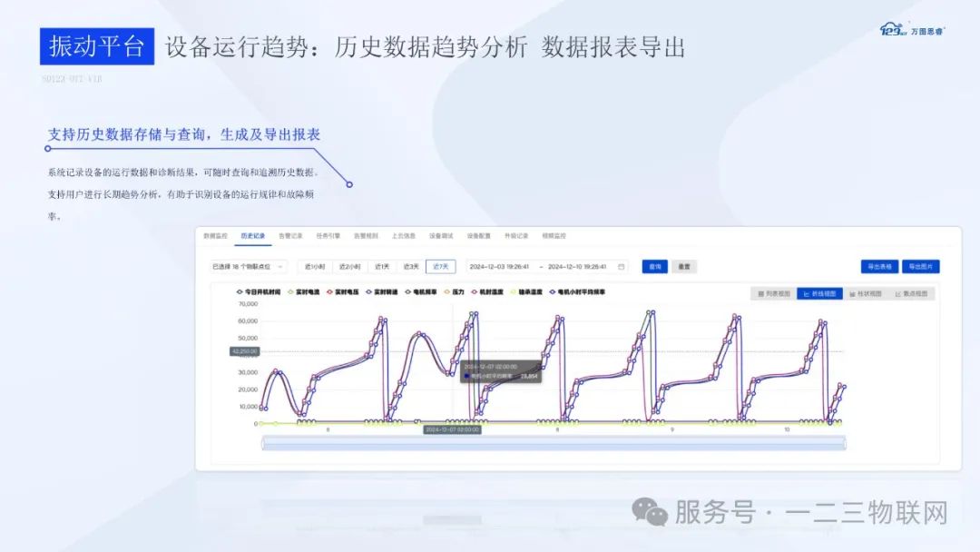Click the 70,000 y-axis label
Screen dimensions: 980x552
pyautogui.click(x=248, y=304)
